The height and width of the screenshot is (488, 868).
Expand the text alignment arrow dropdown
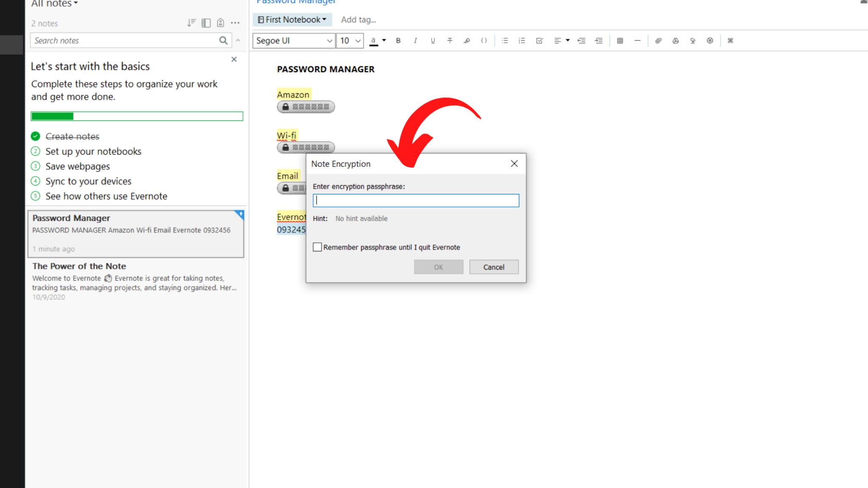point(568,41)
